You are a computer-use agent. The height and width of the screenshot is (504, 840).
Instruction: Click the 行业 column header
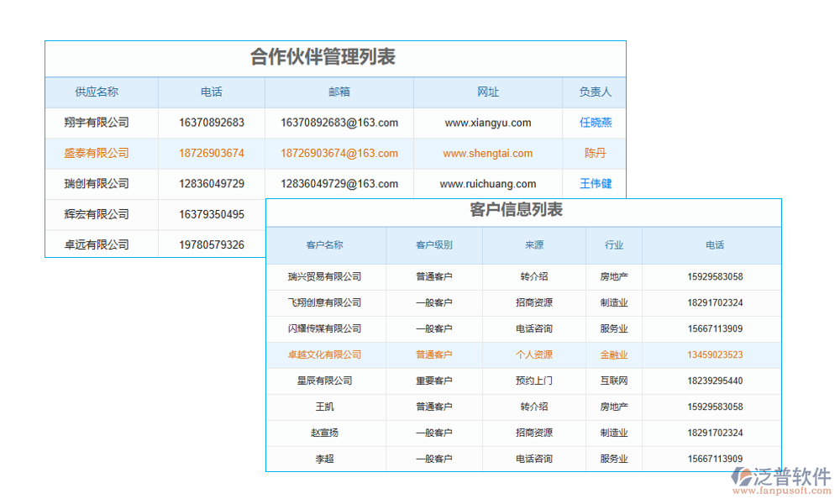coord(613,245)
